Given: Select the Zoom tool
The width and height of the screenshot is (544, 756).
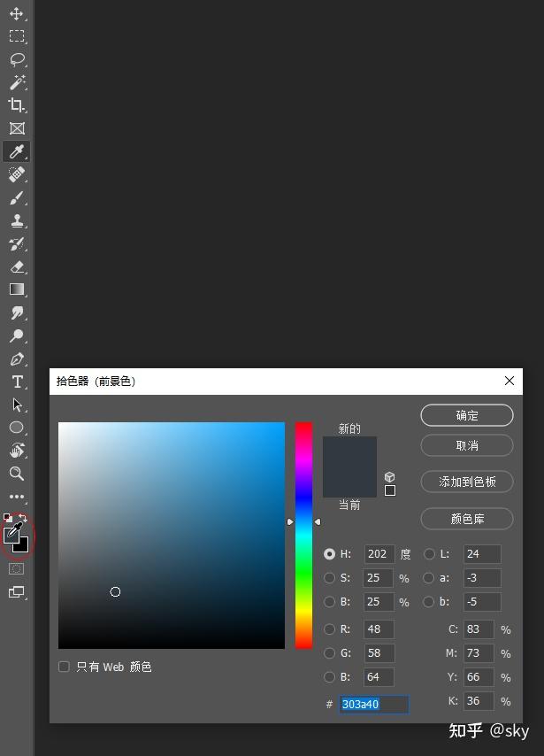Looking at the screenshot, I should (x=17, y=474).
